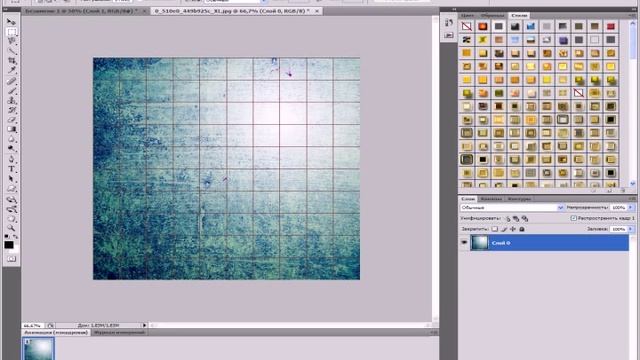Open the lower collapsed panel icon in the dock

click(449, 36)
